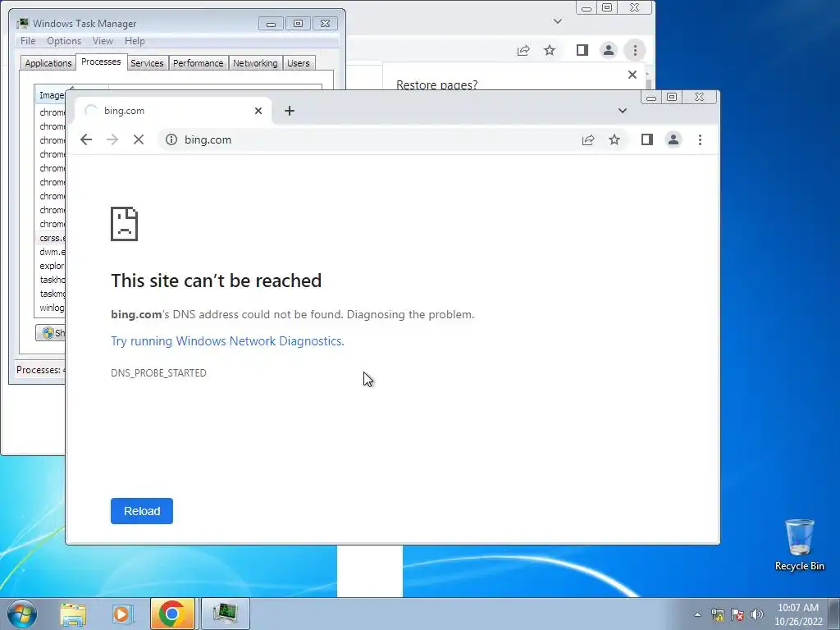The width and height of the screenshot is (840, 630).
Task: Open View menu in Task Manager
Action: [x=103, y=41]
